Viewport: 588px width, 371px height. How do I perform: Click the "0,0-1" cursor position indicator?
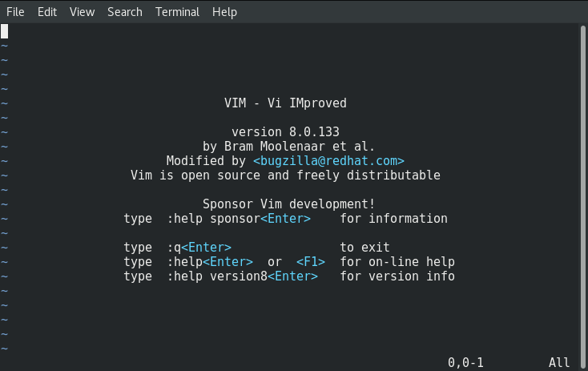coord(465,362)
